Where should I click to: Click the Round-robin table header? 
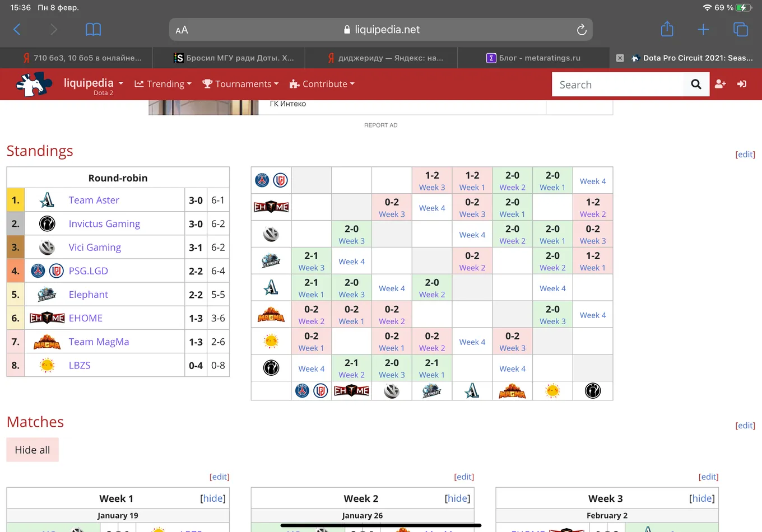[x=118, y=178]
